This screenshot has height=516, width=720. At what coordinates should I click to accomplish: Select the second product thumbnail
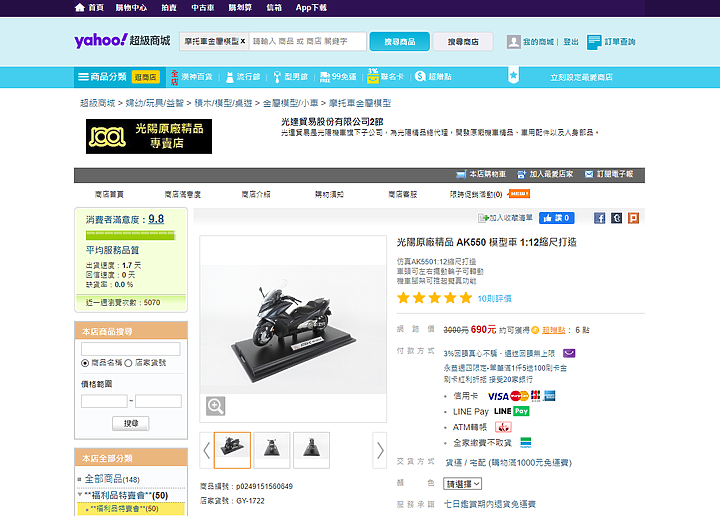tap(272, 450)
